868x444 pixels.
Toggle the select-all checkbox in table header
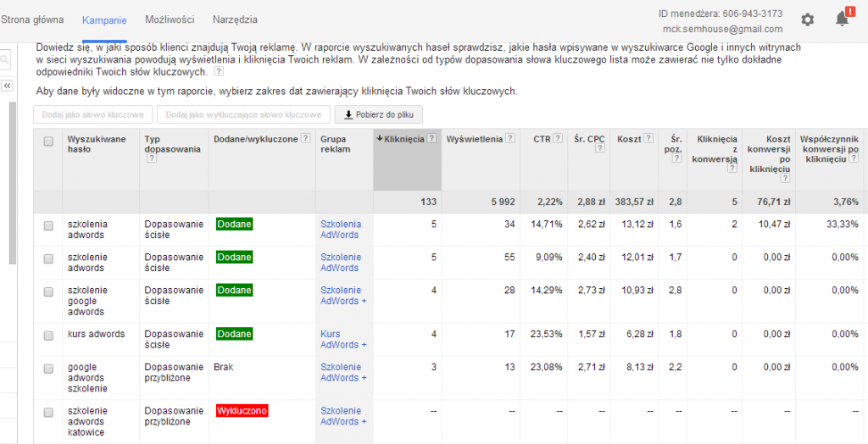point(48,142)
